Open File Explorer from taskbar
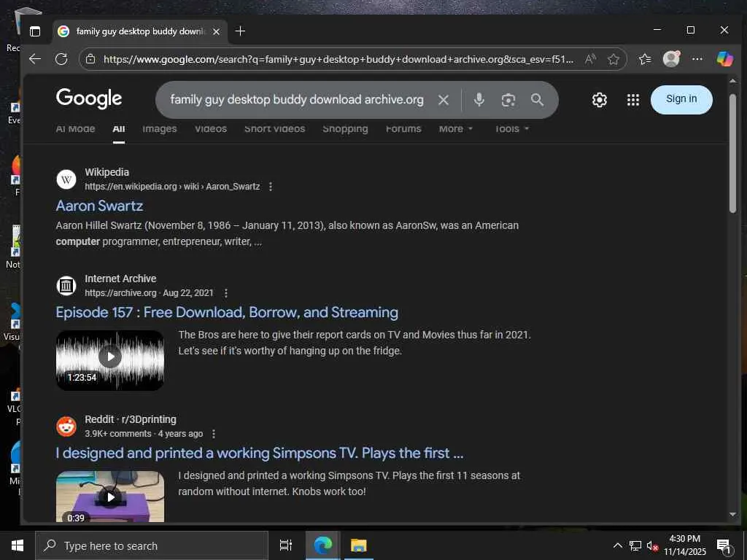The height and width of the screenshot is (560, 747). (x=358, y=545)
